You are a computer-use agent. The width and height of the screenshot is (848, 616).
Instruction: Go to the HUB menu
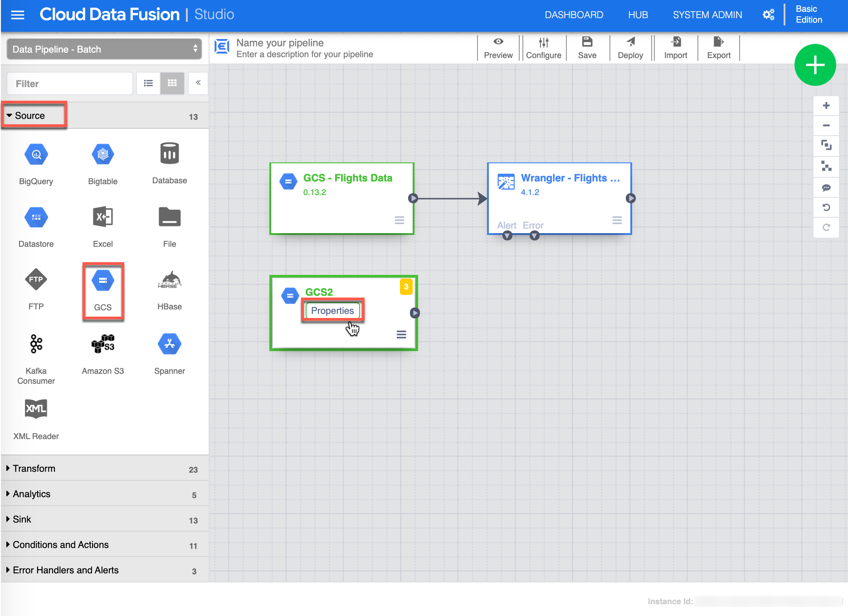(x=638, y=15)
